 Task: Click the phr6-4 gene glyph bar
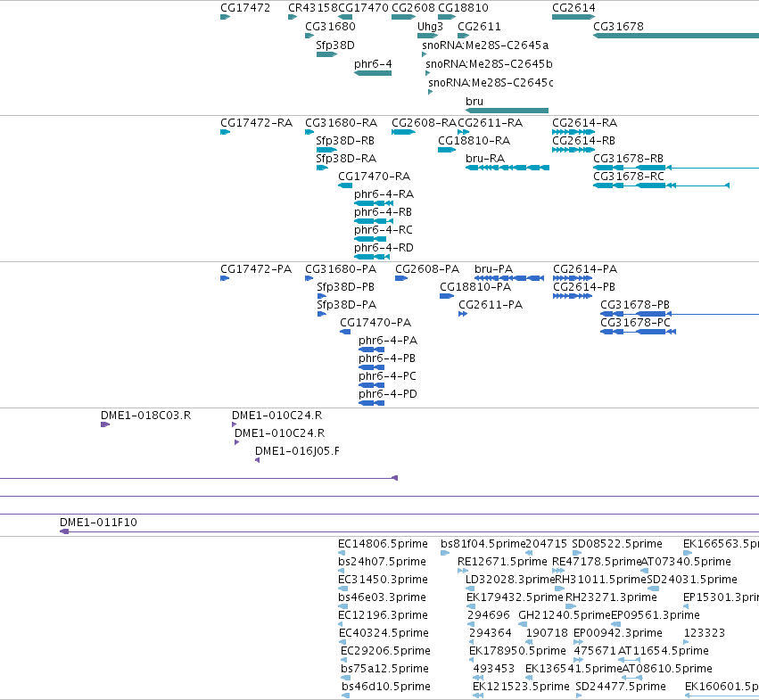pos(373,73)
